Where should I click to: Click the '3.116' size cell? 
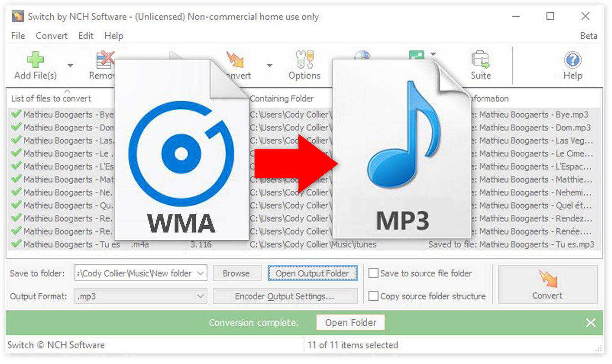(x=201, y=244)
